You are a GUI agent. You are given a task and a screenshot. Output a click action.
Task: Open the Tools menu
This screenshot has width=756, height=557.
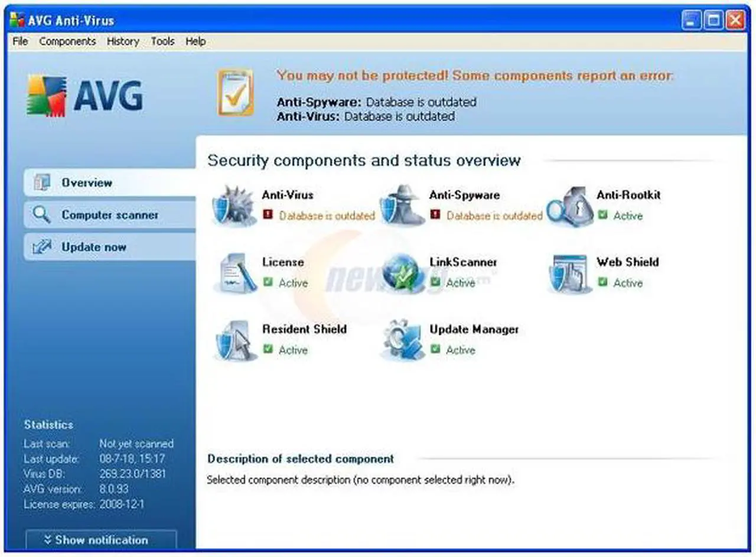pos(162,41)
